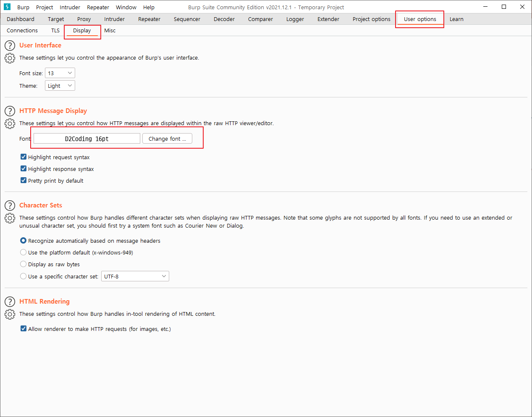Open gear options for Character Sets section

(x=10, y=218)
